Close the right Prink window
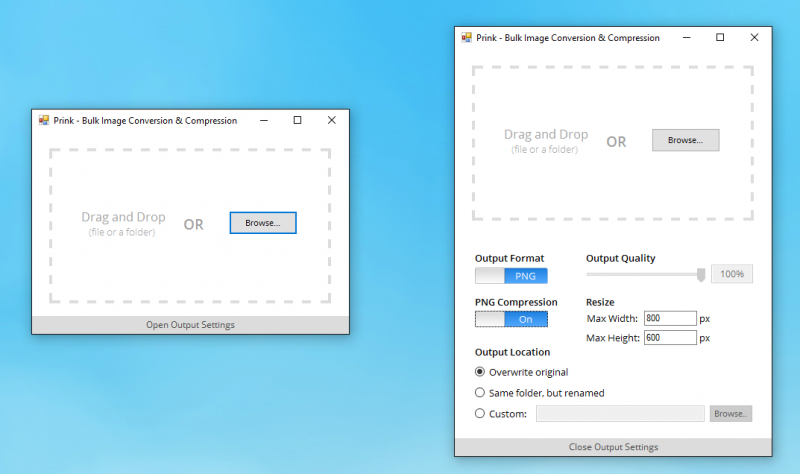Image resolution: width=800 pixels, height=474 pixels. [755, 38]
